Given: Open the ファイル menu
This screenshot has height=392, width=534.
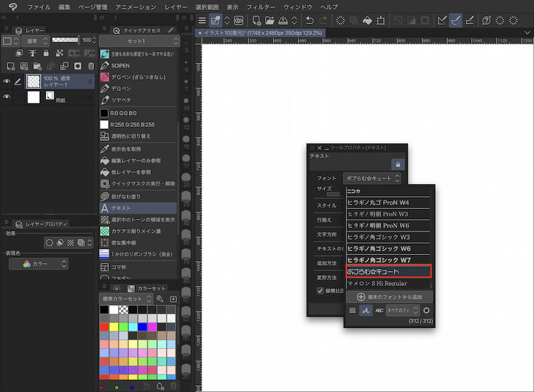Looking at the screenshot, I should (39, 7).
